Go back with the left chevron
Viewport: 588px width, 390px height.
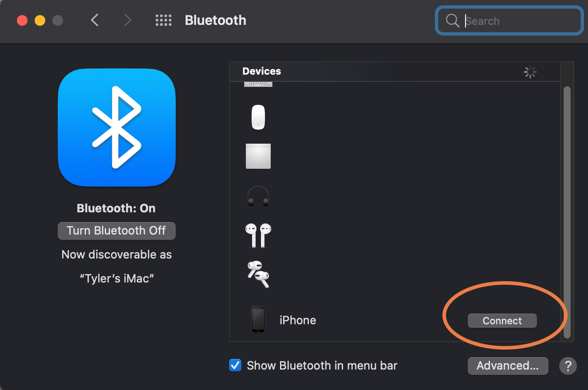[95, 20]
